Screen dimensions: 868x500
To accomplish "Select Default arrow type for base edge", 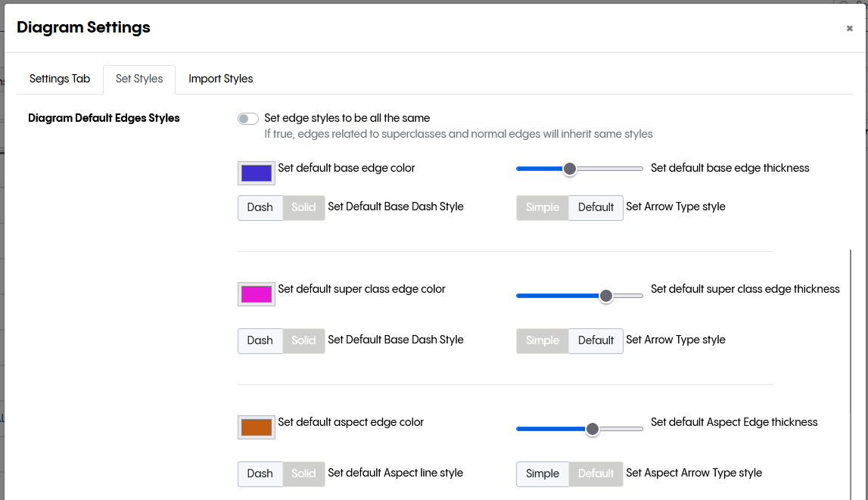I will tap(596, 208).
